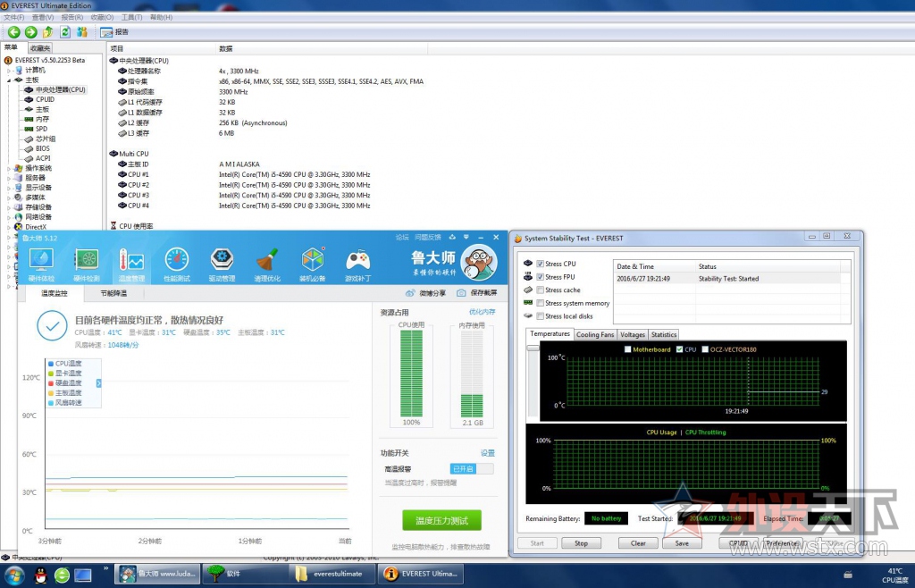Click Save in System Stability Test
Screen dimensions: 915x588
(x=682, y=543)
